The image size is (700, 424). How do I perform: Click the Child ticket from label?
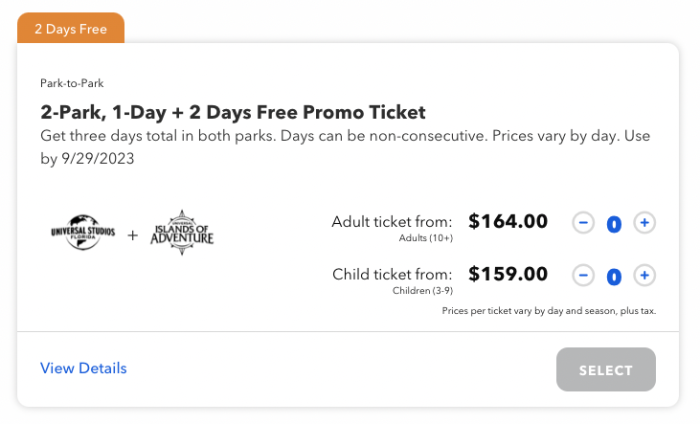pos(392,274)
